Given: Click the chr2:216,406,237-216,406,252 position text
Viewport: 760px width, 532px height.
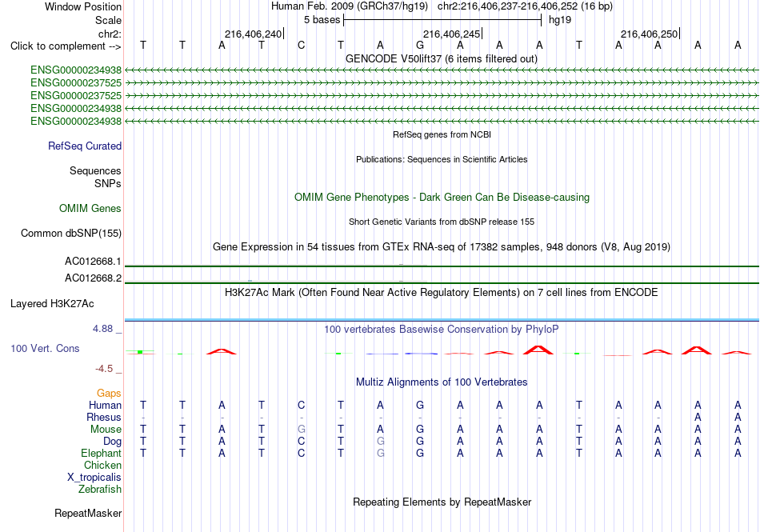Looking at the screenshot, I should coord(525,6).
